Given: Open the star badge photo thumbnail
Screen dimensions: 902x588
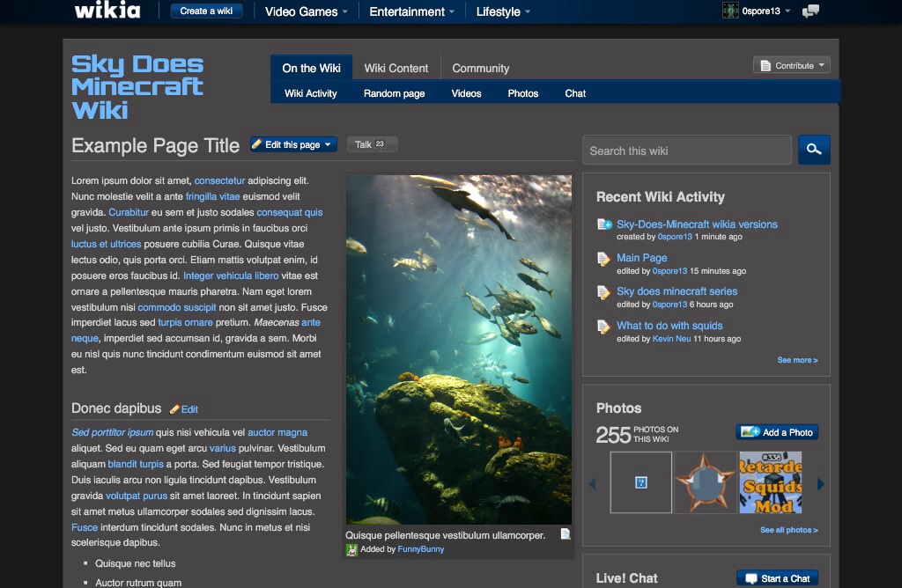Looking at the screenshot, I should click(706, 482).
